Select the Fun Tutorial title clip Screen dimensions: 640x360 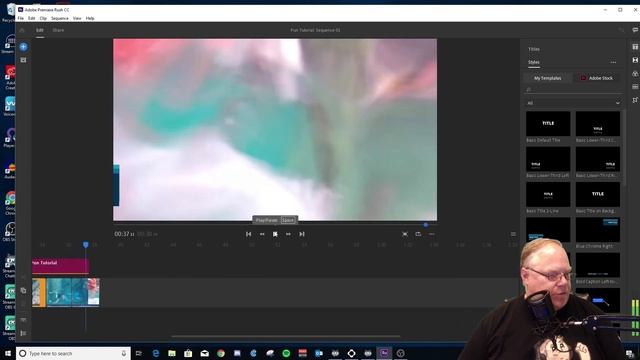point(60,266)
